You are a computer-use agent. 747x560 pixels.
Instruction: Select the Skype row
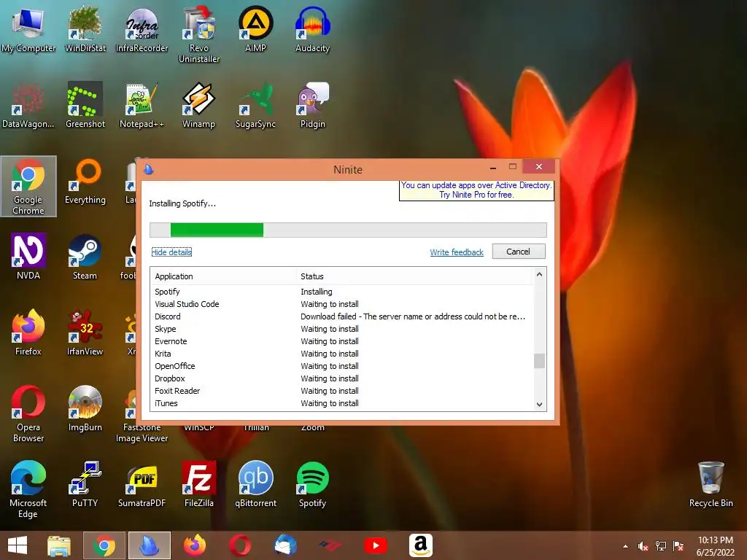pyautogui.click(x=341, y=329)
